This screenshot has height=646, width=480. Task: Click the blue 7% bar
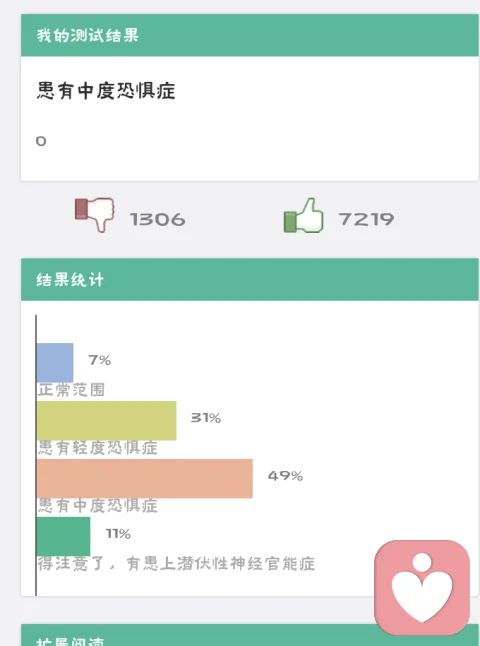pos(55,363)
